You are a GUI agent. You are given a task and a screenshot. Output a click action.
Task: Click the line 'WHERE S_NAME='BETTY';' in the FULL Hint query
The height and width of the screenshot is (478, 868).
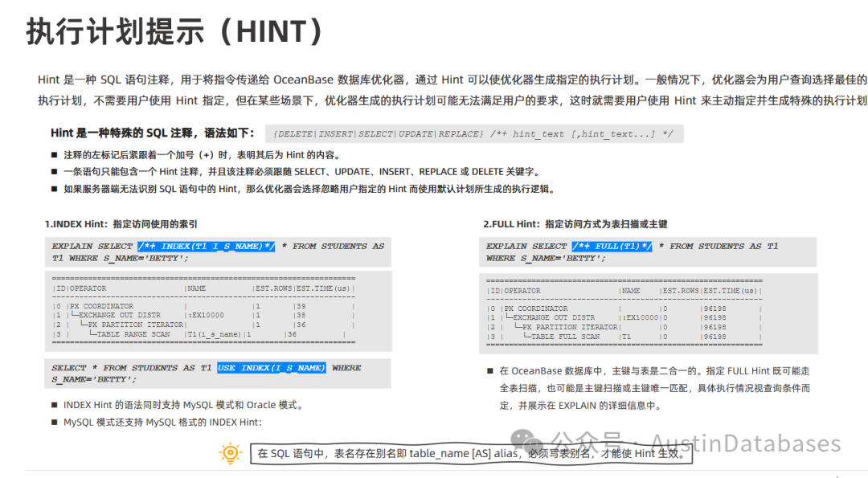tap(546, 259)
